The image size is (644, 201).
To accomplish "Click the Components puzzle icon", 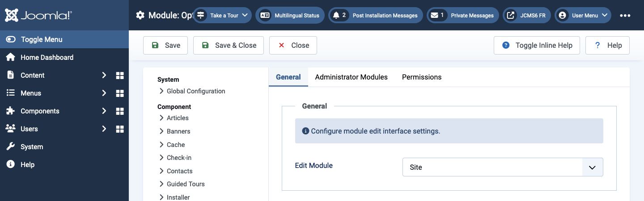I will (x=11, y=111).
